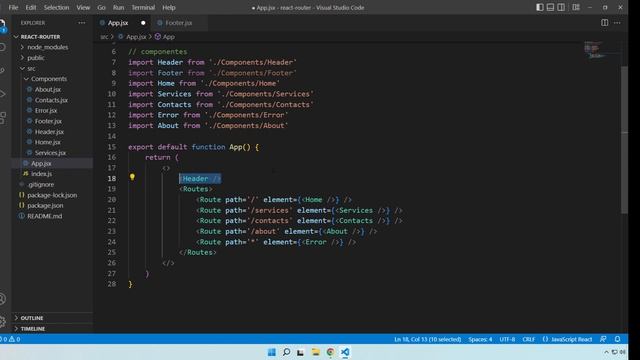Open customize layout icon
The image size is (640, 360).
click(x=576, y=7)
